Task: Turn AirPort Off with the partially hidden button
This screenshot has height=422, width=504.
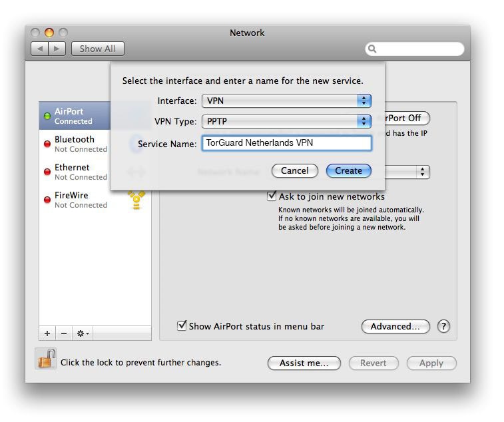Action: [x=407, y=118]
